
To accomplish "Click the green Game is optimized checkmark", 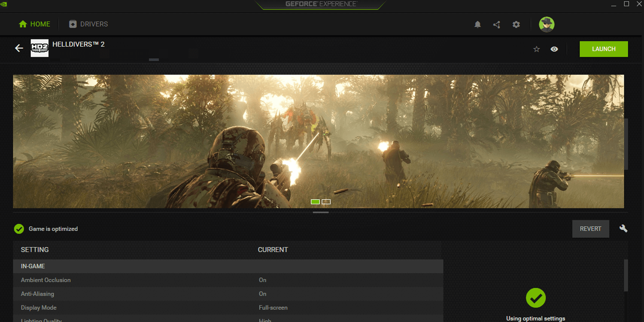I will coord(19,229).
